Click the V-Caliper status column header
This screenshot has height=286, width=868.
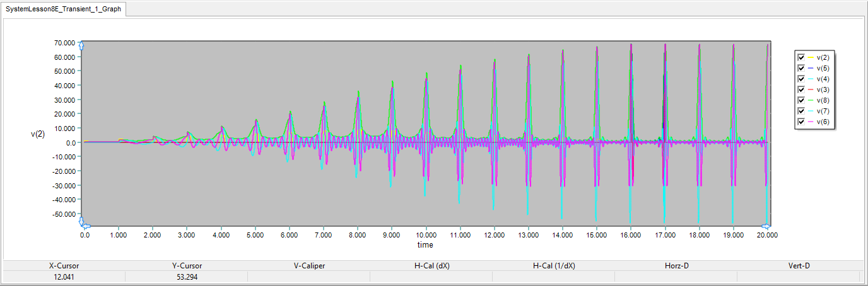tap(309, 266)
